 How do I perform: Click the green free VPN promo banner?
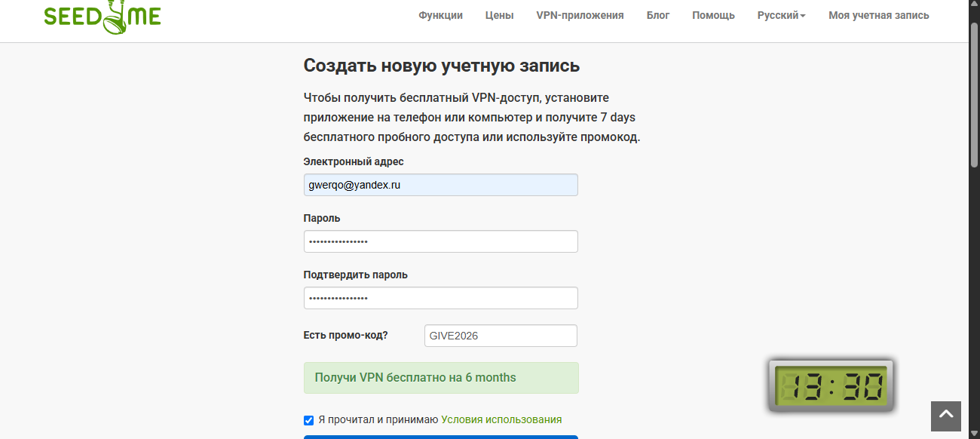(x=440, y=378)
